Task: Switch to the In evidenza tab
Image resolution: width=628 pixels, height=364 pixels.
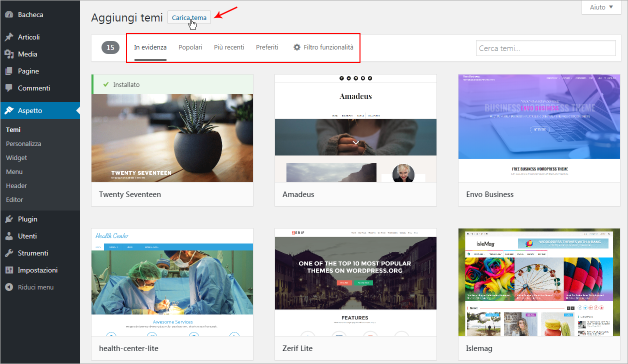Action: coord(150,47)
